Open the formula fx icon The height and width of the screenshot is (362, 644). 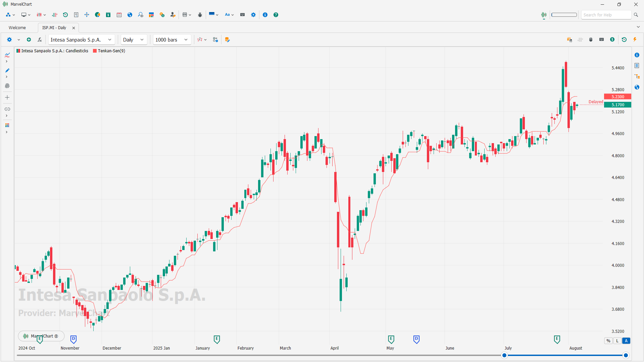[40, 40]
